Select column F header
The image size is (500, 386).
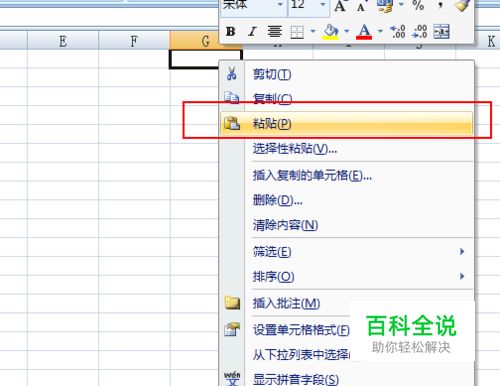(134, 41)
